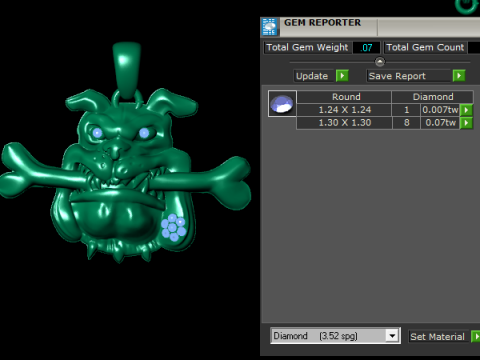Click the green circular icon at top right
Viewport: 480px width, 360px height.
click(467, 6)
